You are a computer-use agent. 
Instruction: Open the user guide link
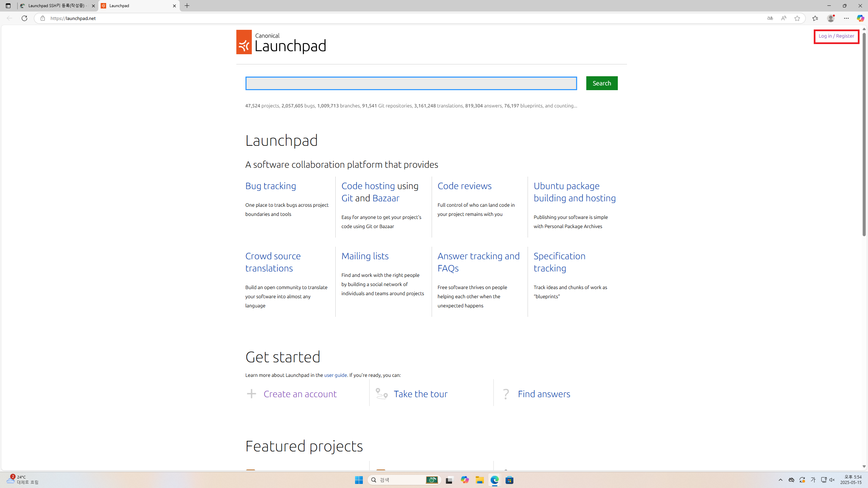click(335, 375)
